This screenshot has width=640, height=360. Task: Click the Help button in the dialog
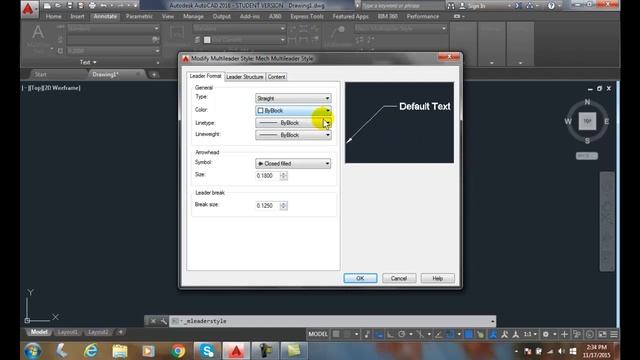click(x=438, y=278)
